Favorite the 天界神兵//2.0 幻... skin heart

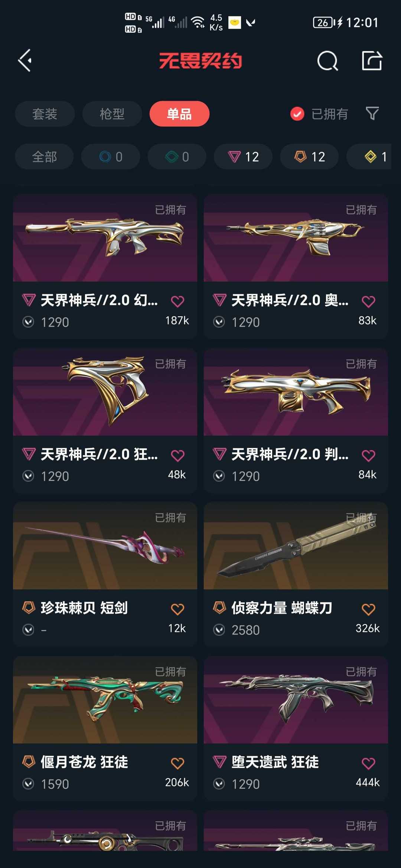pyautogui.click(x=177, y=301)
